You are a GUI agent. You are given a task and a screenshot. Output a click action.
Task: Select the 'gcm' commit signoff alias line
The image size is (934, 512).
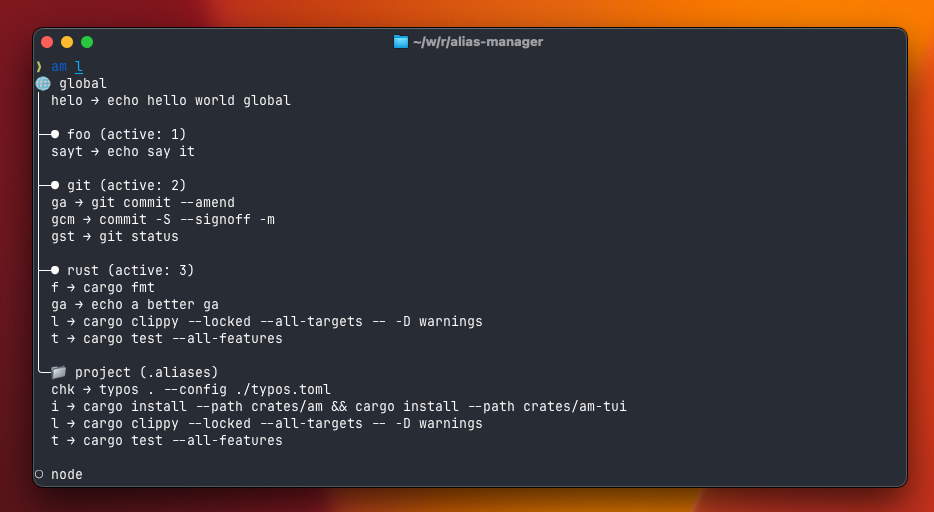(162, 220)
